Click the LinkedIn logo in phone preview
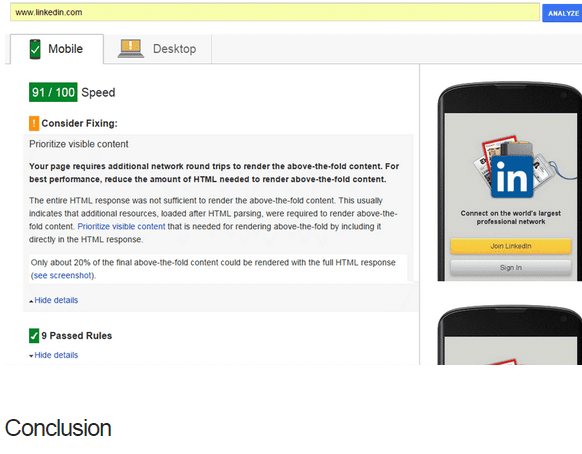Viewport: 582px width, 454px height. 512,176
